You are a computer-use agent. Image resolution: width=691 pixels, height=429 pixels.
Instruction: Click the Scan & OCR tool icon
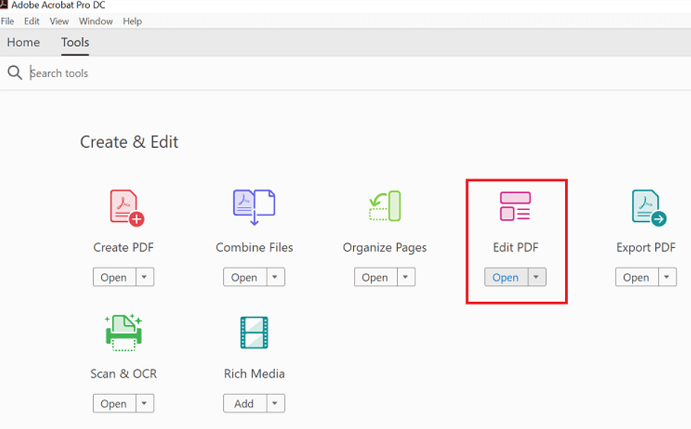click(x=123, y=333)
